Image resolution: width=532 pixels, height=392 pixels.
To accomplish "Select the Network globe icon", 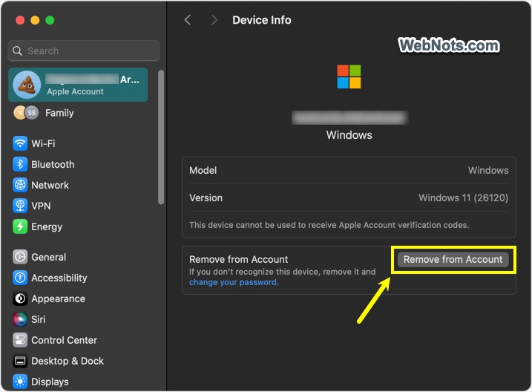I will coord(20,185).
